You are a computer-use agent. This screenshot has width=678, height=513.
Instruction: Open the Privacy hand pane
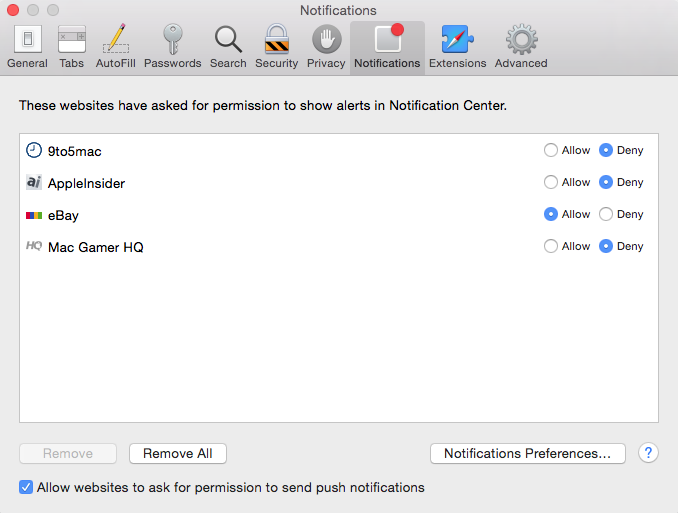point(326,47)
